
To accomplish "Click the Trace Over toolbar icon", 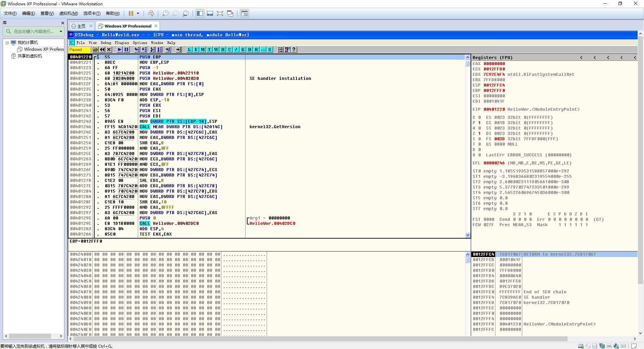I will [x=160, y=50].
